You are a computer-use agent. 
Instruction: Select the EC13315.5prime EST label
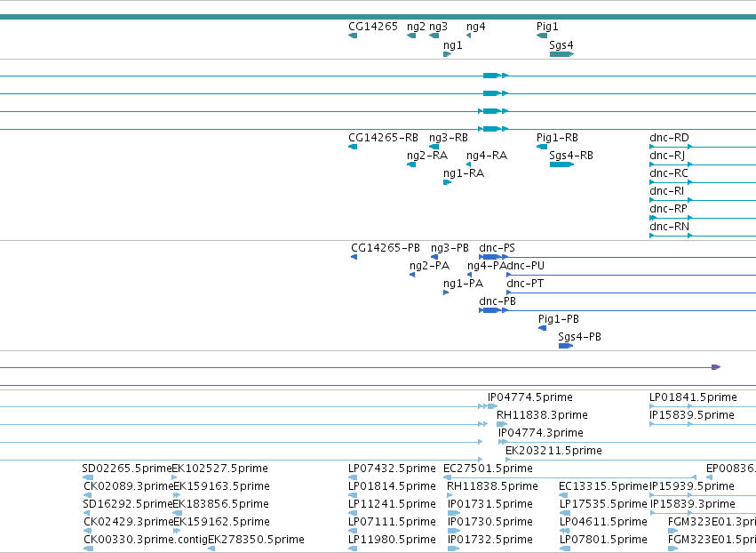603,486
